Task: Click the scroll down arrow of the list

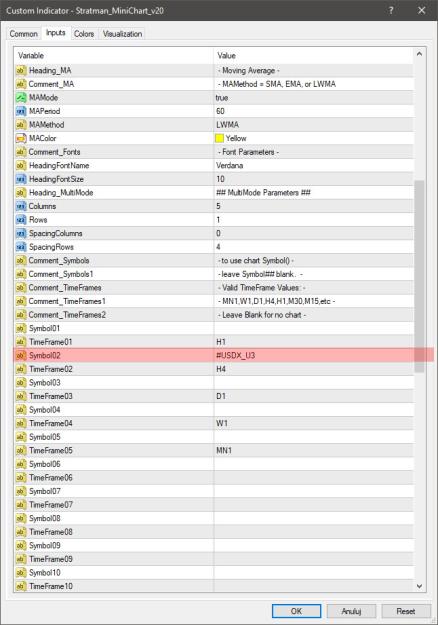Action: tap(419, 586)
